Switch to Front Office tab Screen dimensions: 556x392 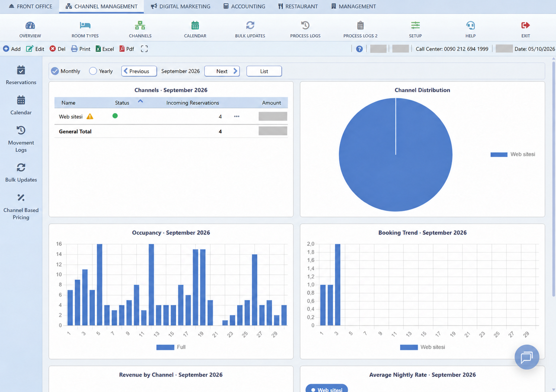31,6
